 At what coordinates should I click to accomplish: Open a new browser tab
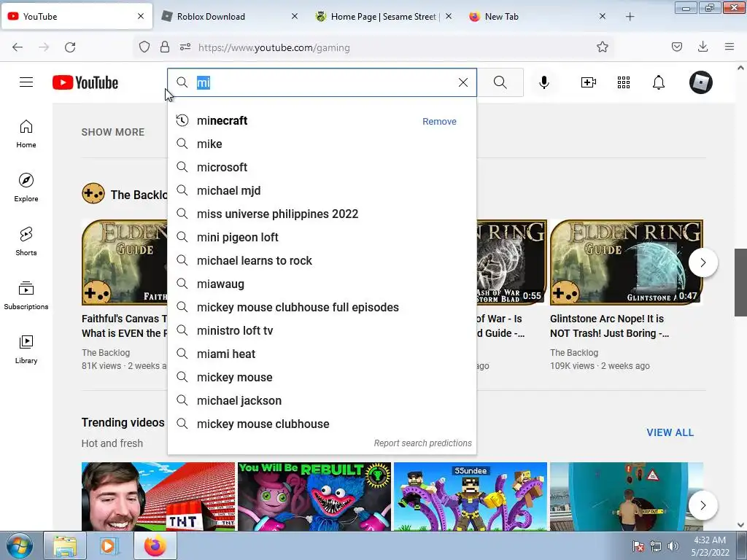(x=630, y=17)
